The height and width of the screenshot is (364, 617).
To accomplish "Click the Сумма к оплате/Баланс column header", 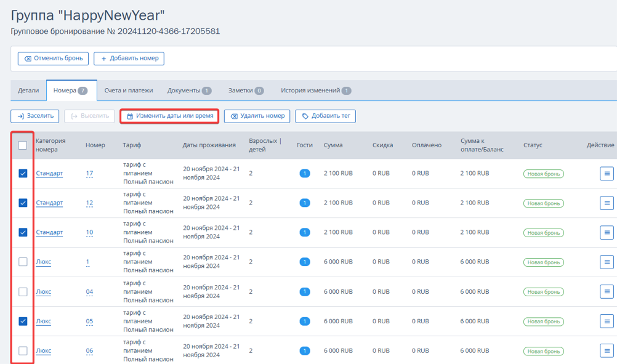I will 482,145.
